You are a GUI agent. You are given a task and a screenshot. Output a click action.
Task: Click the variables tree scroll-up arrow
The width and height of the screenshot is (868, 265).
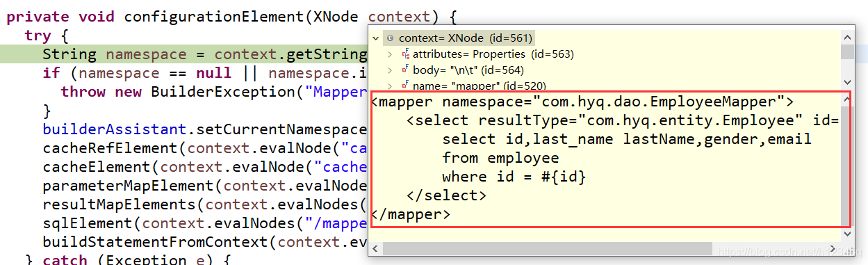coord(847,38)
